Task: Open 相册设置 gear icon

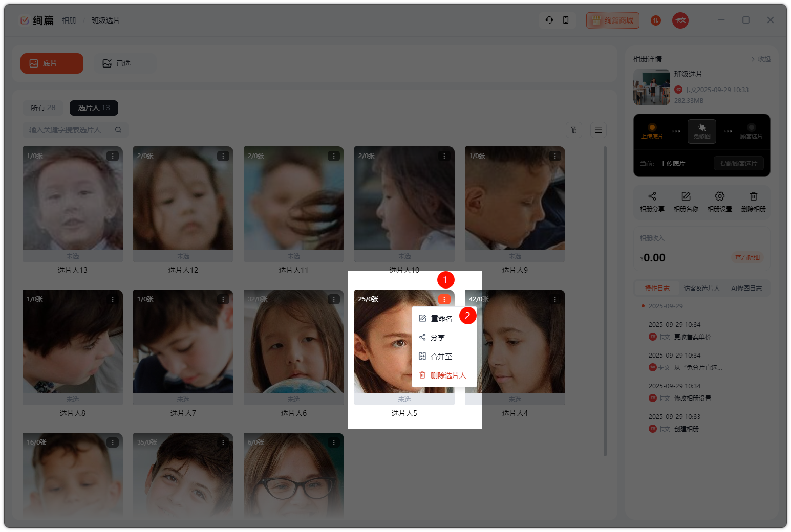Action: click(719, 196)
